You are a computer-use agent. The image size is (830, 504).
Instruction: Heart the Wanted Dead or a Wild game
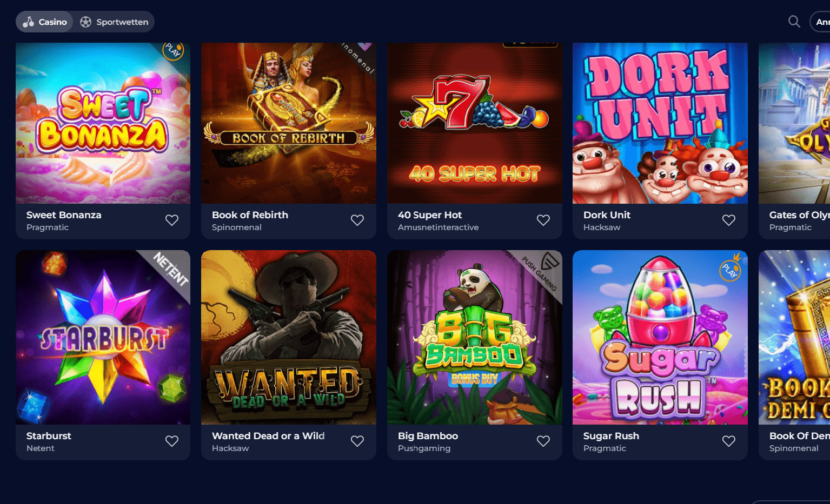(357, 441)
